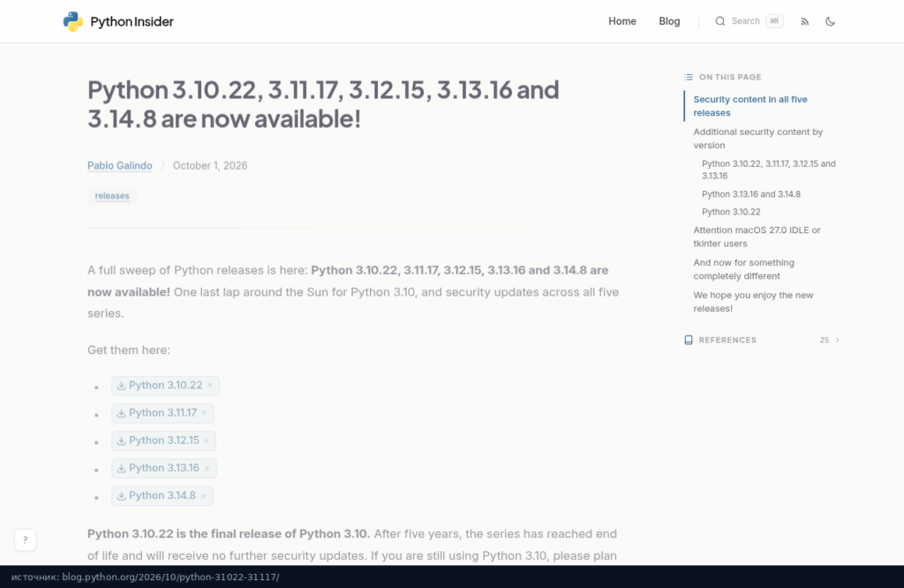Jump to Python 3.10.22 section in sidebar
The height and width of the screenshot is (588, 904).
(730, 212)
